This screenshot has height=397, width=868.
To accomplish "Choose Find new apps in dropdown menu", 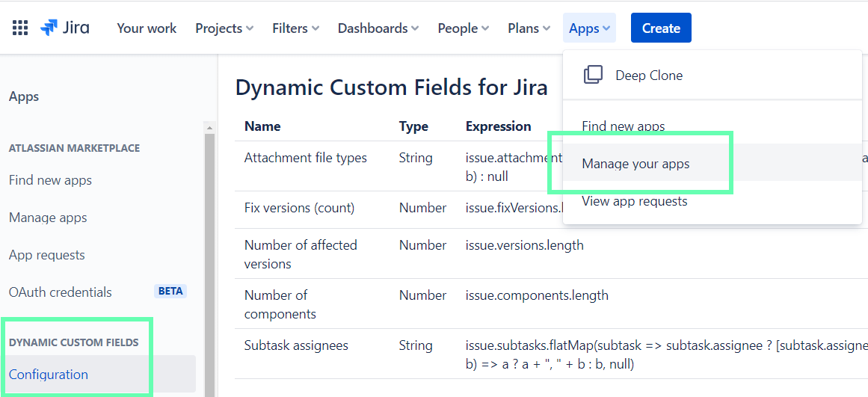I will click(x=623, y=126).
